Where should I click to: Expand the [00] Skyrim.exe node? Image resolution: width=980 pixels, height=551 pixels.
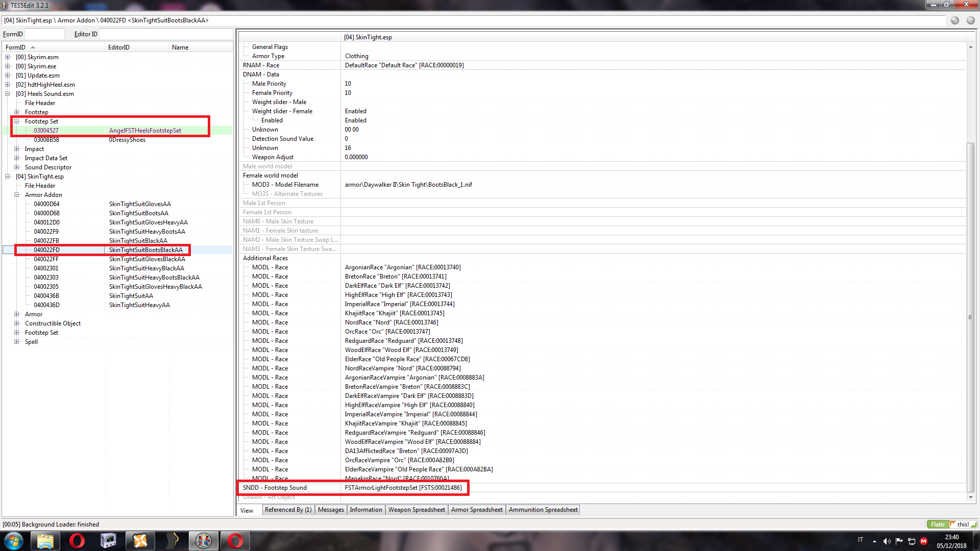pos(8,66)
